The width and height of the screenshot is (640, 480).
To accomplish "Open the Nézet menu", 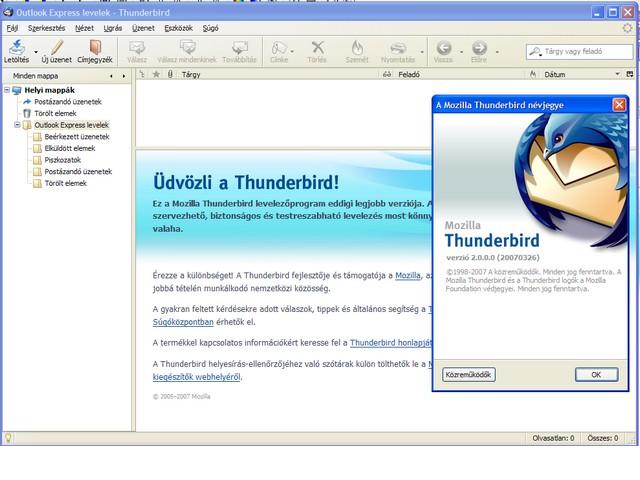I will 84,28.
